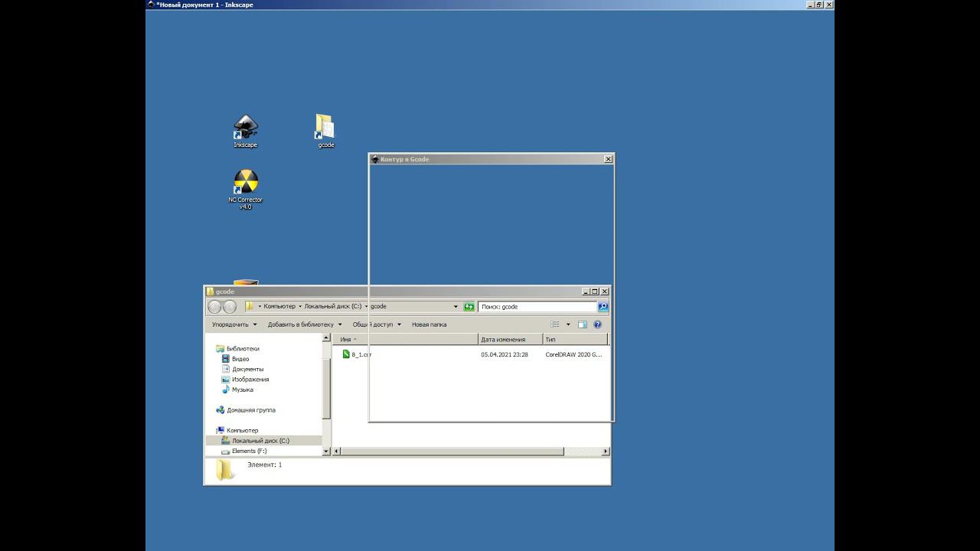Open the Inkscape desktop shortcut

(x=246, y=132)
